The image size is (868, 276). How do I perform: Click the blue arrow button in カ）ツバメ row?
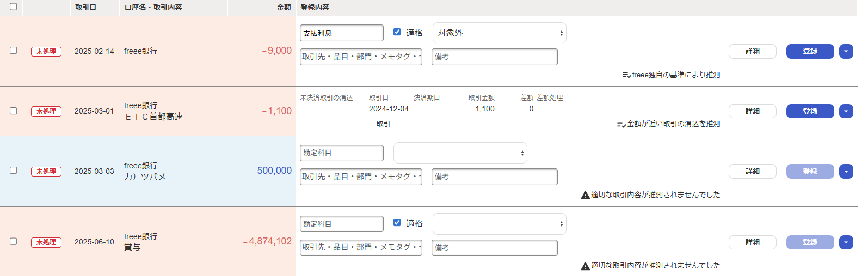(x=846, y=172)
